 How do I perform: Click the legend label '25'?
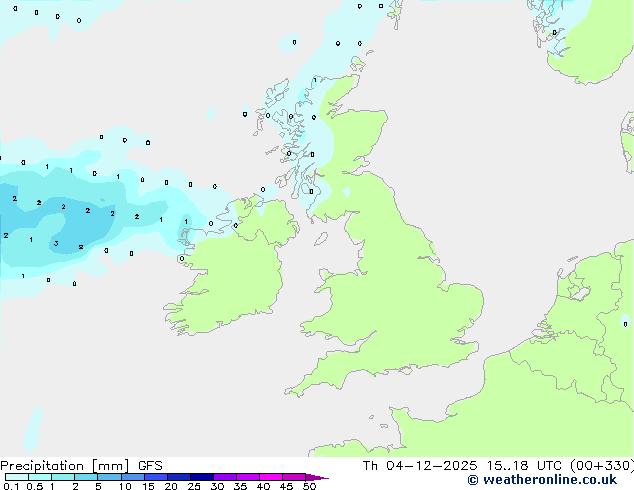[x=194, y=486]
